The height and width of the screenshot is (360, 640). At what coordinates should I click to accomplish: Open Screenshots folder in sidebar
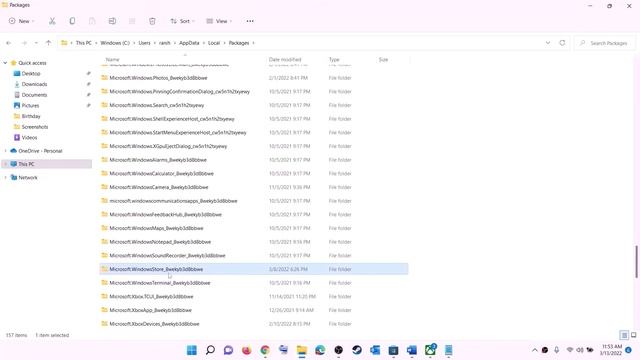click(x=35, y=127)
